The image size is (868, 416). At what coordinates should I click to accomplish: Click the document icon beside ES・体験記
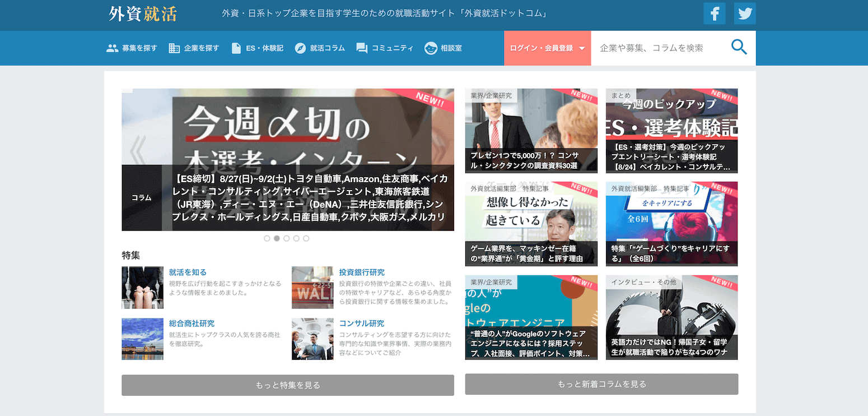(236, 48)
